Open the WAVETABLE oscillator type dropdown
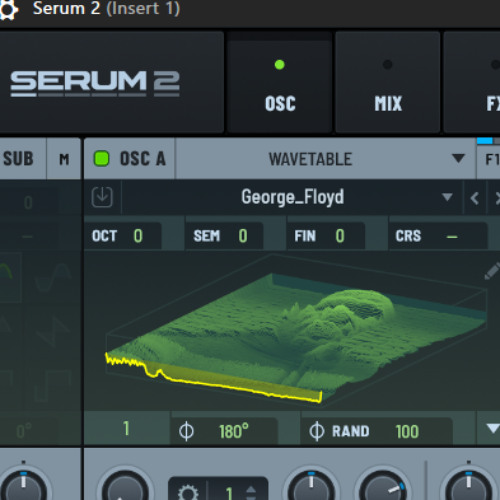The width and height of the screenshot is (500, 500). pyautogui.click(x=325, y=159)
